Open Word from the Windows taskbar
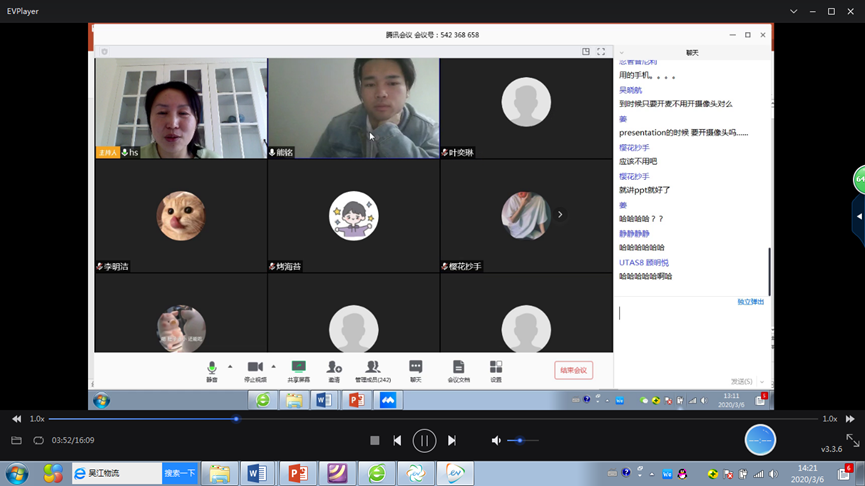 [x=257, y=473]
